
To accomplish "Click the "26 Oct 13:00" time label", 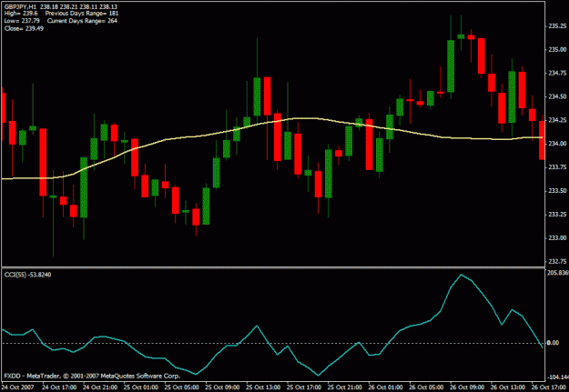I will (508, 387).
